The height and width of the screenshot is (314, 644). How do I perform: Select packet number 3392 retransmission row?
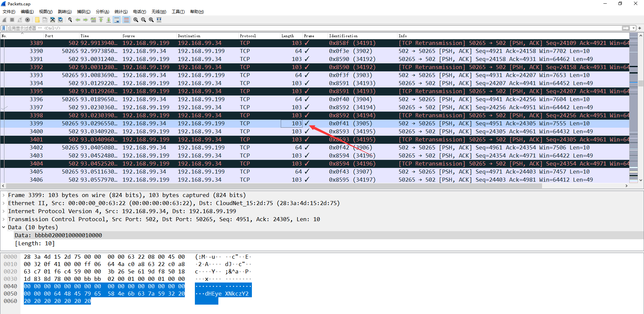pyautogui.click(x=315, y=67)
